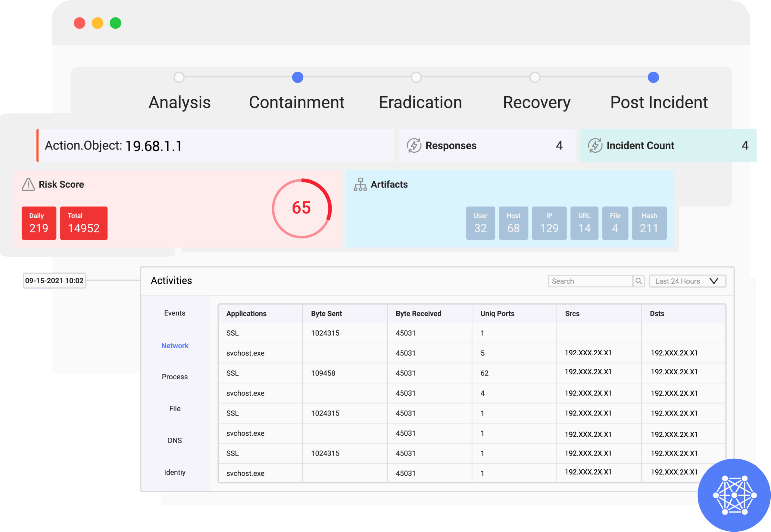This screenshot has width=771, height=532.
Task: Click the Incident Count icon
Action: pos(596,145)
